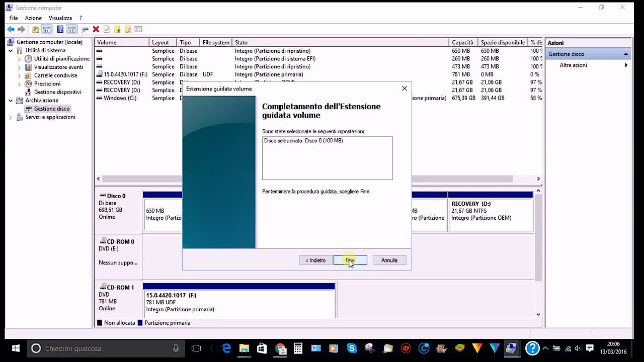Open the File menu
This screenshot has width=644, height=362.
pos(14,18)
